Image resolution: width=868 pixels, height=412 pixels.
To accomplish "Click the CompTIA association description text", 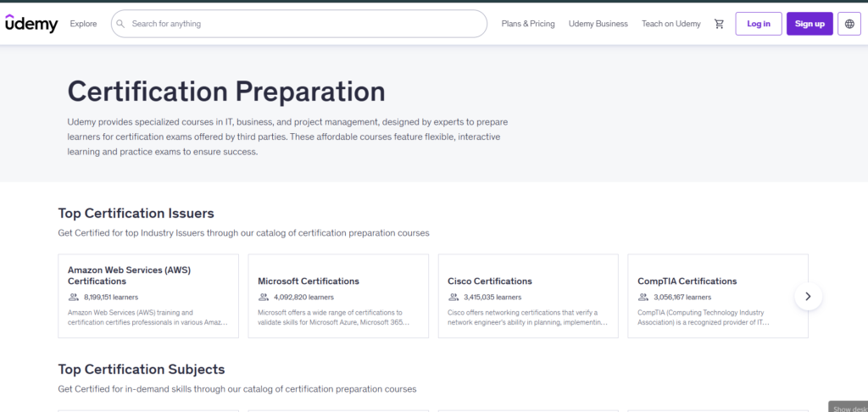I will (x=703, y=317).
